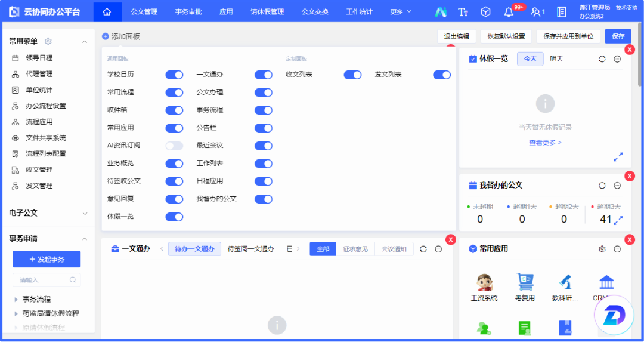Remove the 一文通办 panel with red X
644x342 pixels.
tap(451, 239)
